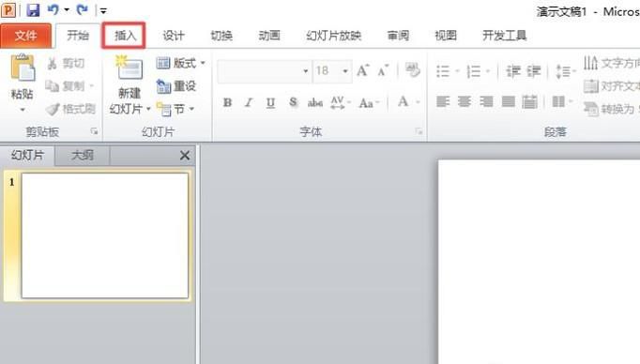640x364 pixels.
Task: Decrease list indent level
Action: pos(513,71)
